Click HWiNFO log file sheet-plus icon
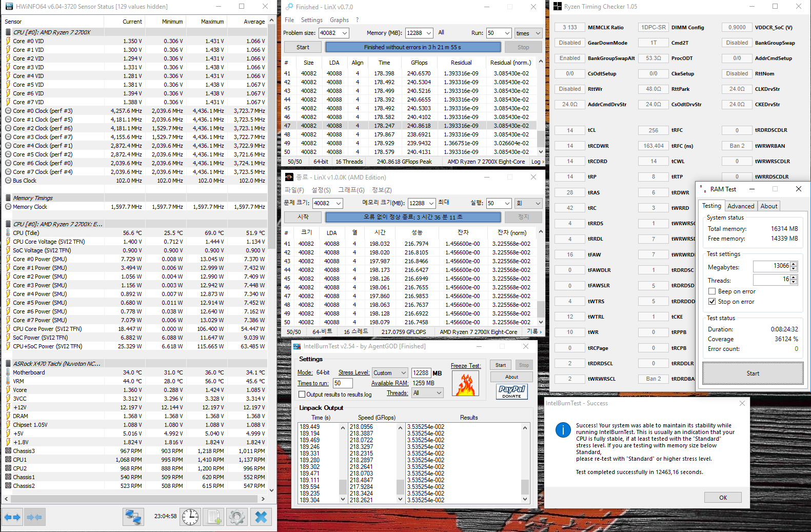 click(x=214, y=517)
